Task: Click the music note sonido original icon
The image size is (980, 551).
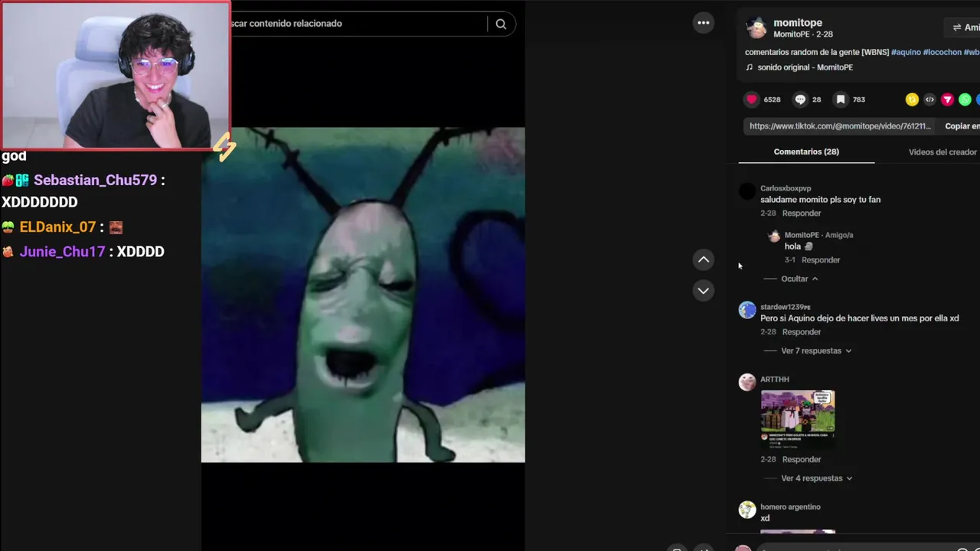Action: click(750, 67)
